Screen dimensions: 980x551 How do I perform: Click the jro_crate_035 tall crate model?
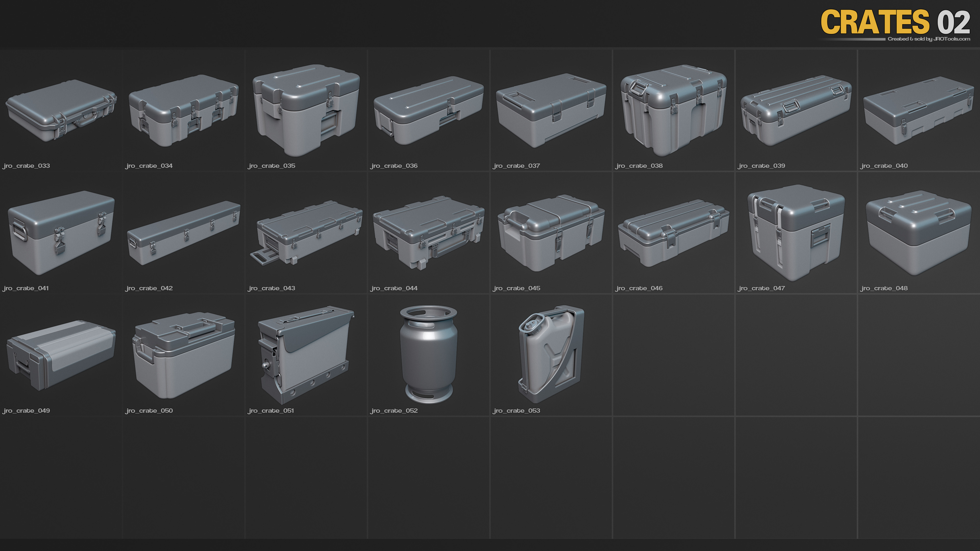306,110
